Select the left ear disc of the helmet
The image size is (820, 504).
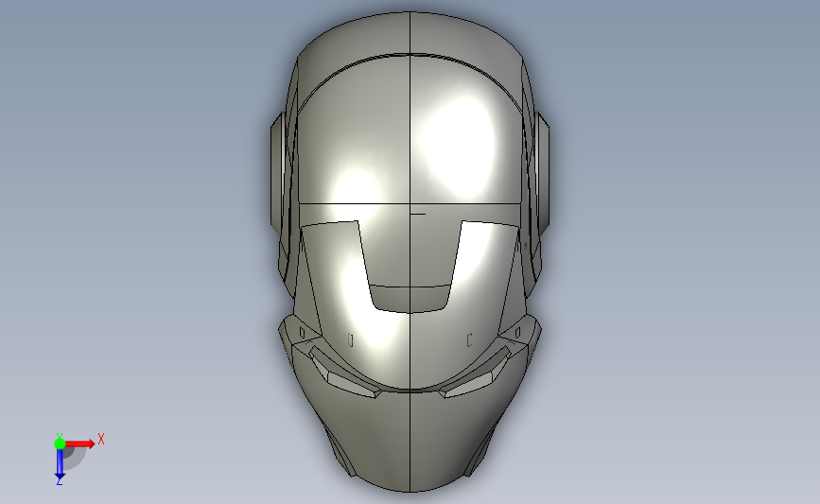tap(277, 175)
